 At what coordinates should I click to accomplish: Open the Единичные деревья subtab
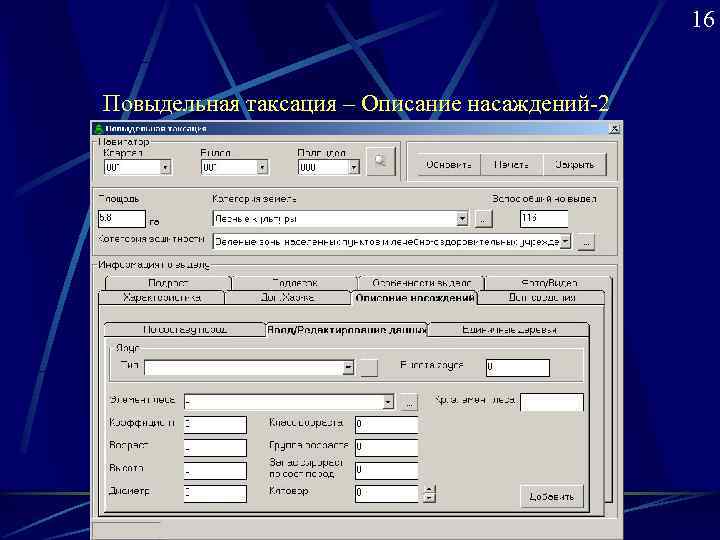(x=509, y=330)
